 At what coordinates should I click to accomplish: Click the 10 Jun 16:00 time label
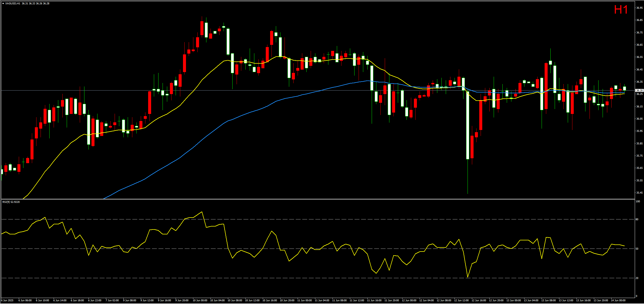coord(270,300)
